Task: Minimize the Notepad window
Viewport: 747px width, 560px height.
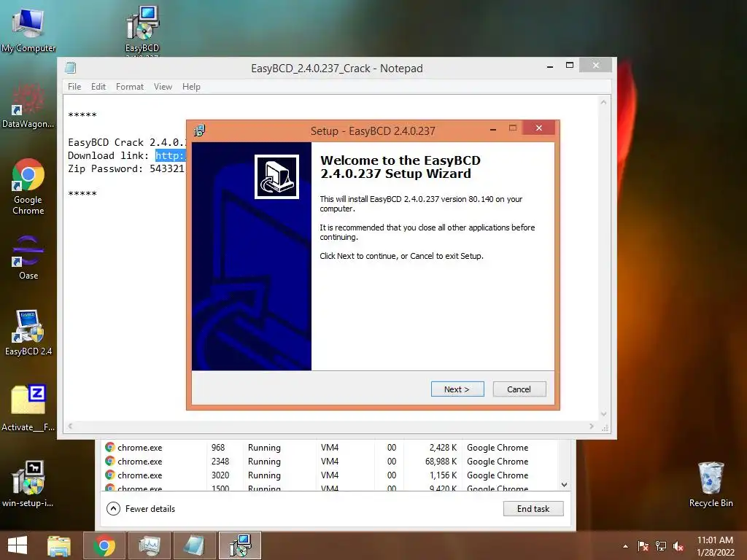Action: pos(550,66)
